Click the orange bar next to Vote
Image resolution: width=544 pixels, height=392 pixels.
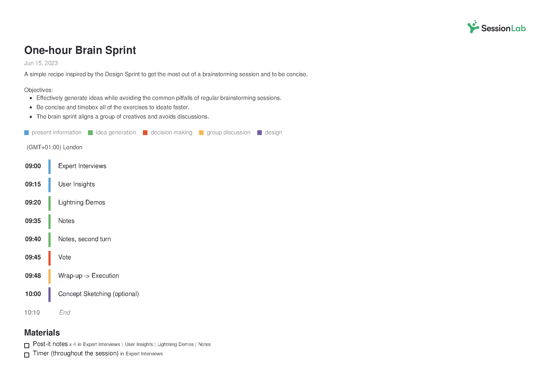(x=50, y=257)
